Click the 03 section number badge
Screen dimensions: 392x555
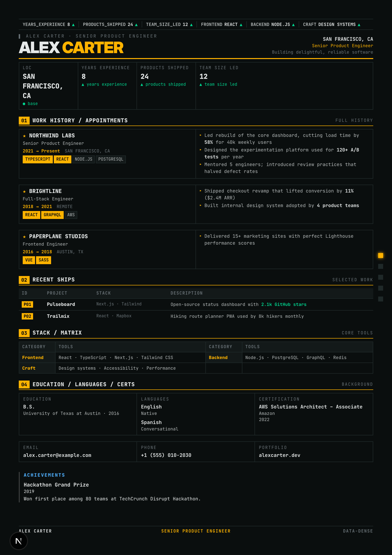point(24,333)
